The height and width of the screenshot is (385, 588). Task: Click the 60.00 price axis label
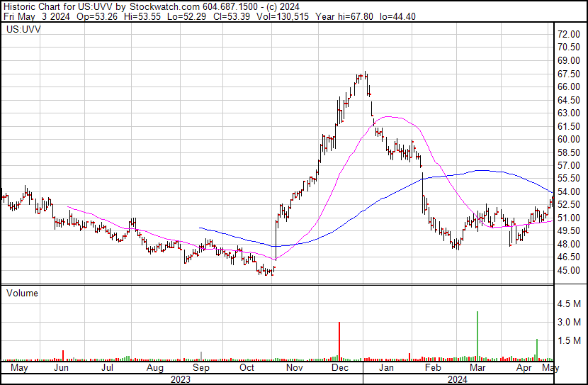tap(569, 139)
